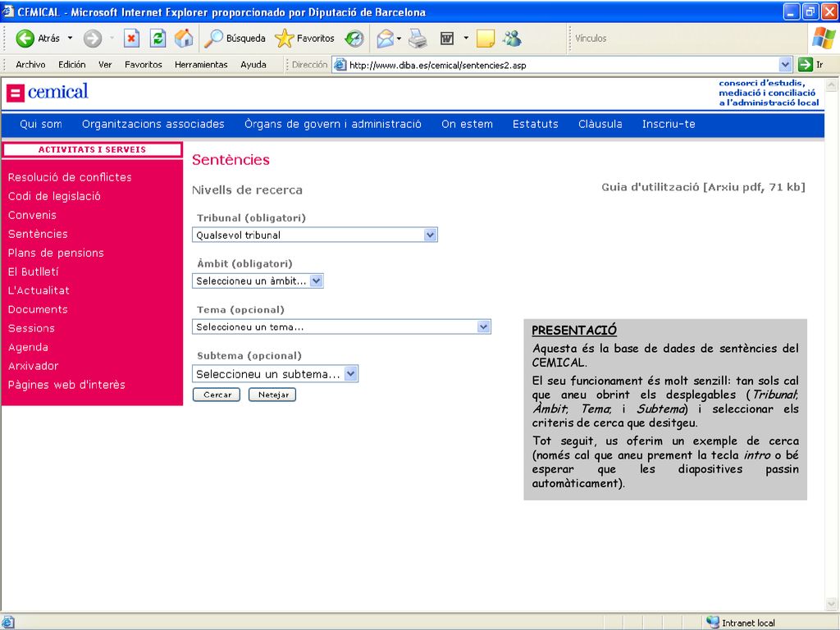Go to Qui som section

[41, 125]
